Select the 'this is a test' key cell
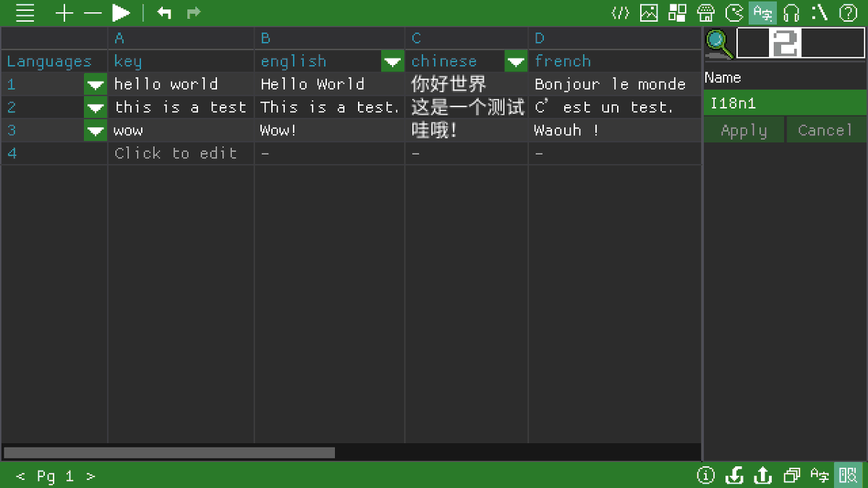The height and width of the screenshot is (488, 868). [x=181, y=107]
